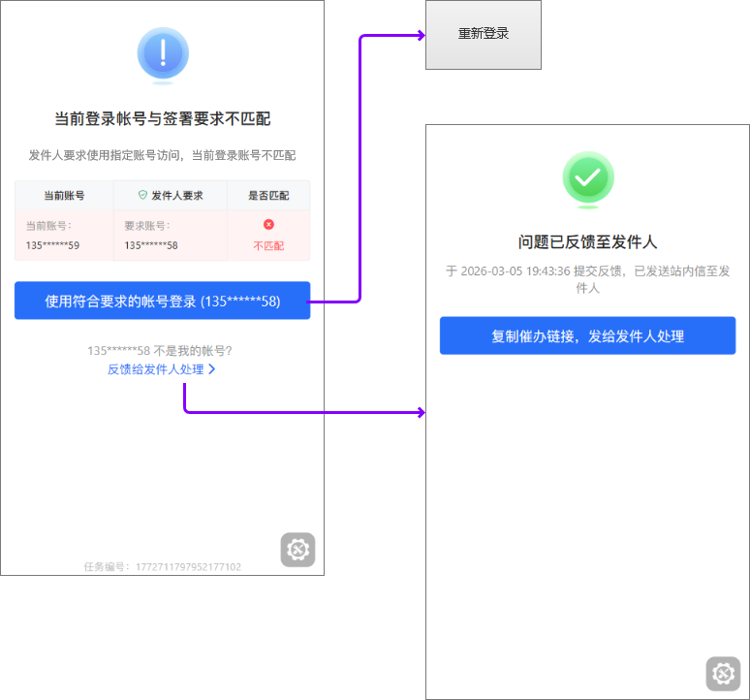Viewport: 750px width, 700px height.
Task: Click the 问题已反馈至发件人 heading
Action: [588, 241]
